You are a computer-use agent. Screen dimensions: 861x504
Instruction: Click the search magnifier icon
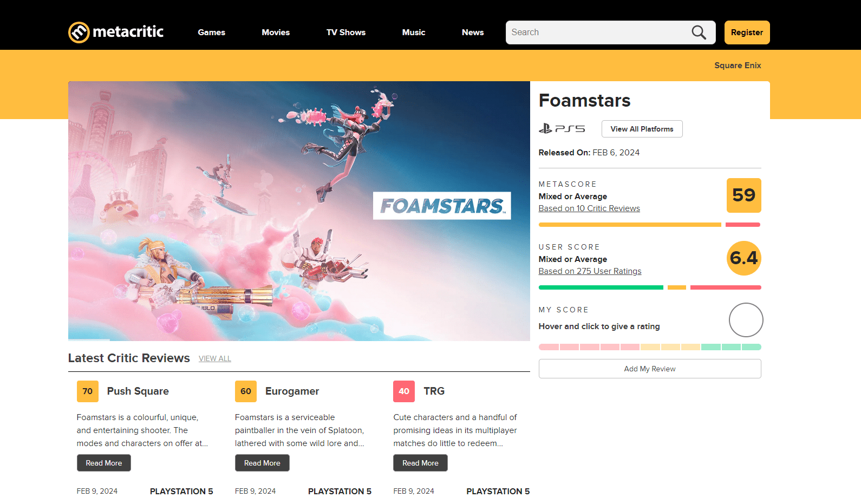pos(699,32)
